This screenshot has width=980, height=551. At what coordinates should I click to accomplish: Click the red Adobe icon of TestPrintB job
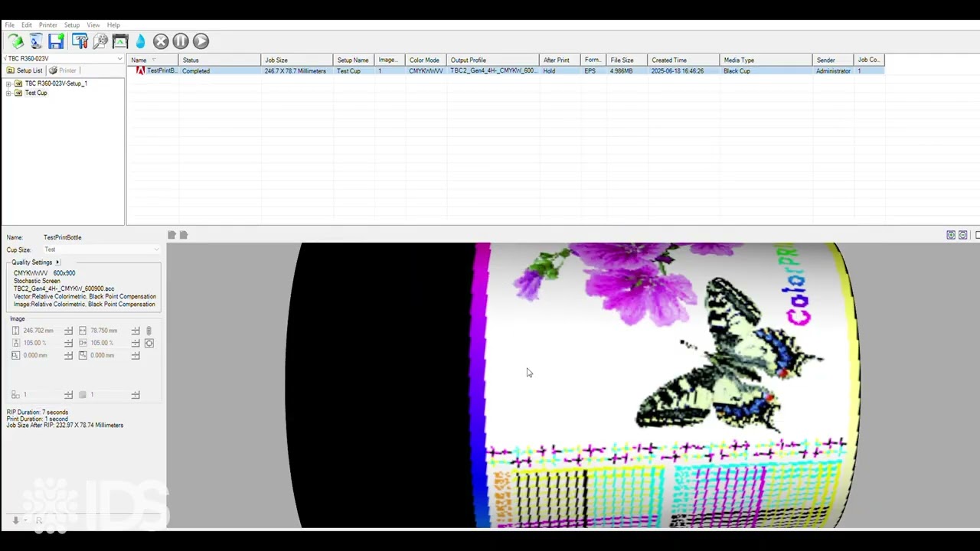[140, 70]
